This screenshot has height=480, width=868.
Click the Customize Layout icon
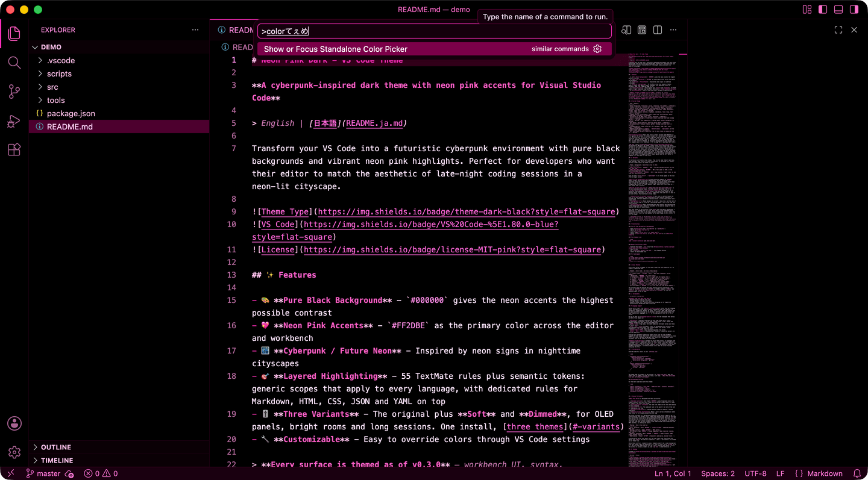[x=807, y=10]
